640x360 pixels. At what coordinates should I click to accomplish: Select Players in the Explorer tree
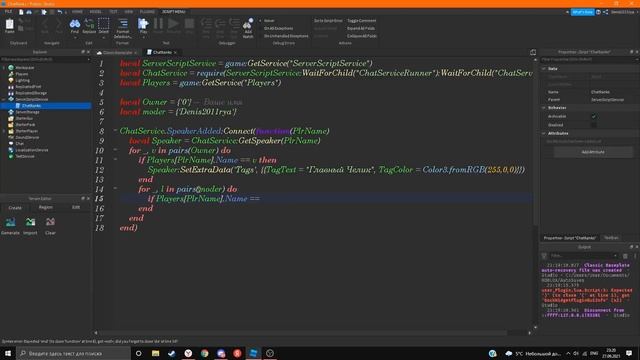coord(22,74)
